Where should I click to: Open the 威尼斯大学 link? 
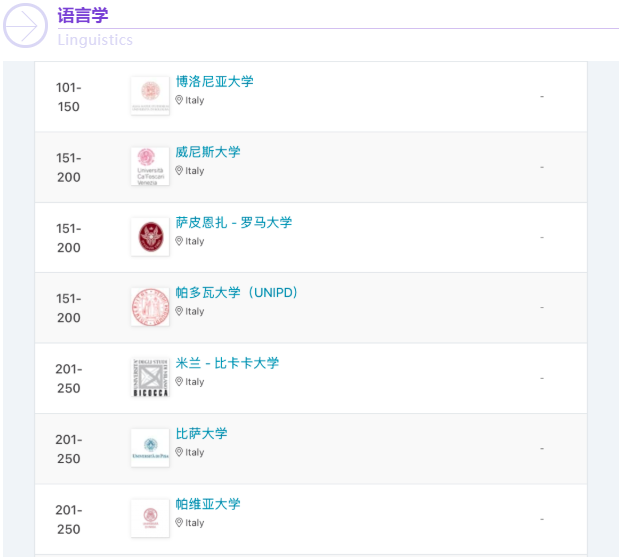[x=208, y=152]
